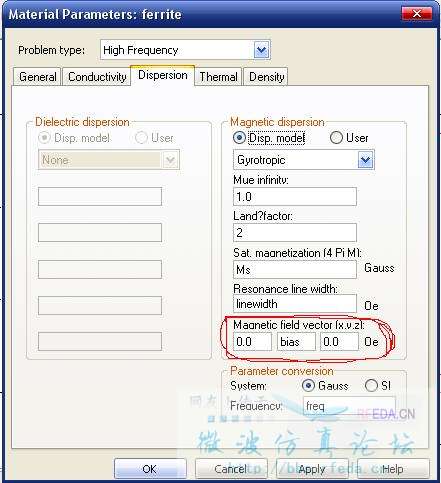Click the Apply button
Image resolution: width=441 pixels, height=483 pixels.
[312, 469]
